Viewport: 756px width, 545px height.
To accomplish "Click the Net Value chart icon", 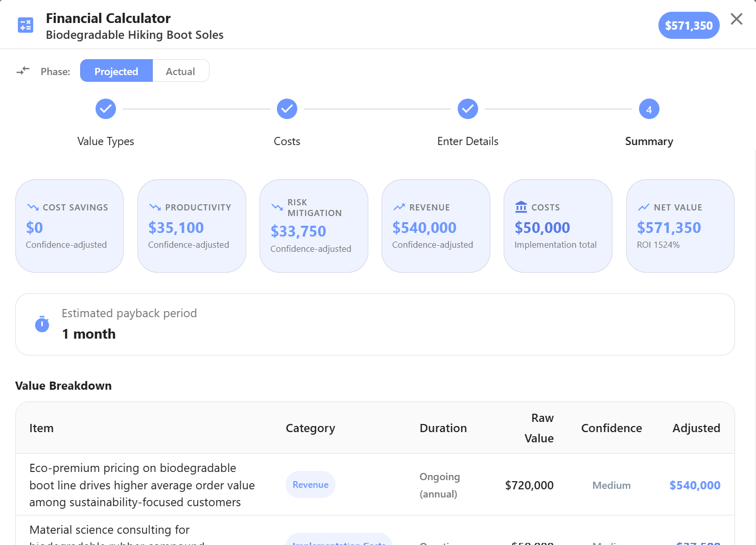I will (x=644, y=207).
